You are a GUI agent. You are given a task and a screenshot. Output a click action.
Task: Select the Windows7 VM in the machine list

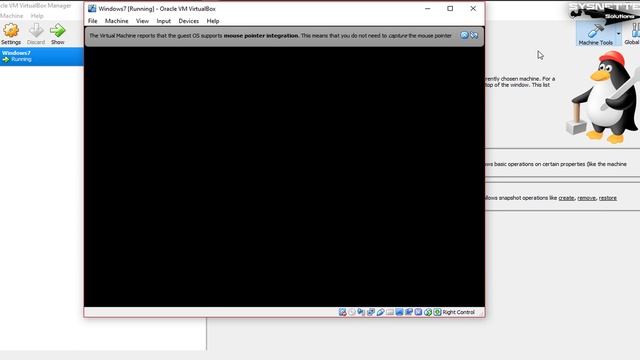42,56
